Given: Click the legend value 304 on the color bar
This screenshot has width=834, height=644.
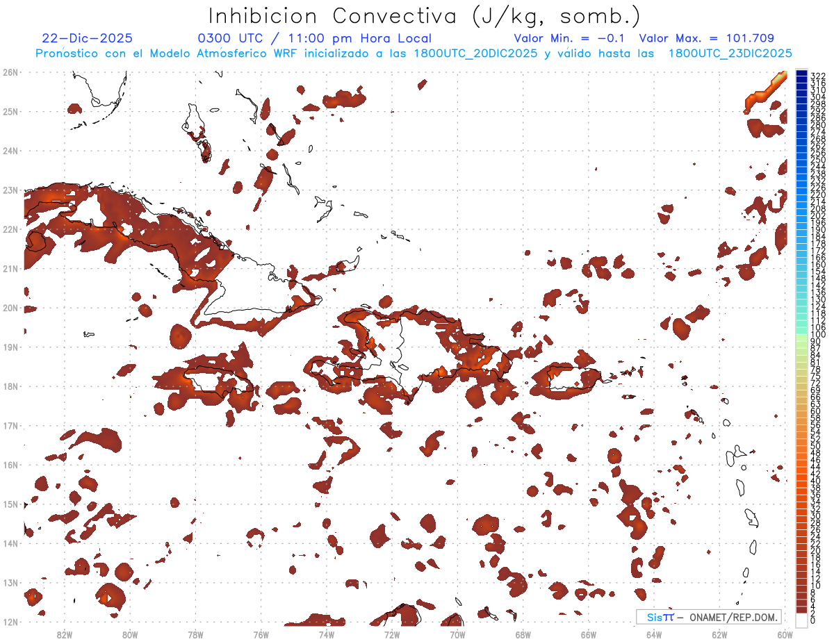Looking at the screenshot, I should click(x=817, y=97).
